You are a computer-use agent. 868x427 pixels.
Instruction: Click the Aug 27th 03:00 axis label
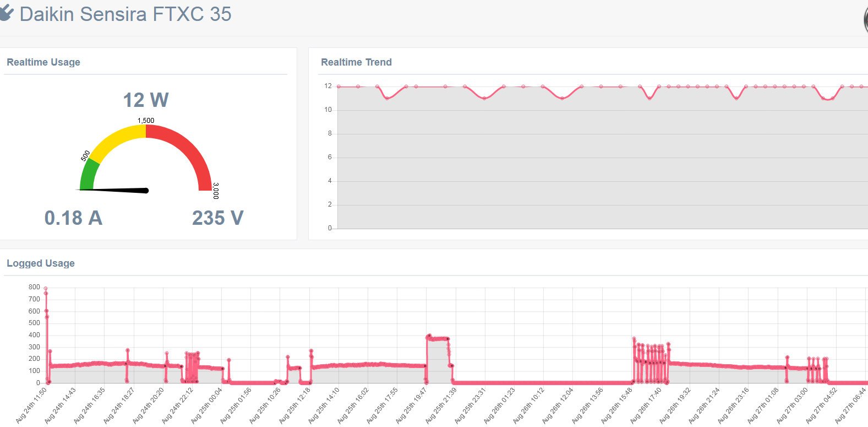[792, 406]
